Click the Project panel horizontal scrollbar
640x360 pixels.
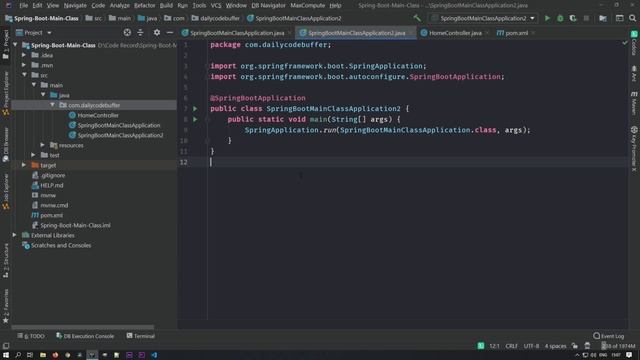tap(83, 327)
